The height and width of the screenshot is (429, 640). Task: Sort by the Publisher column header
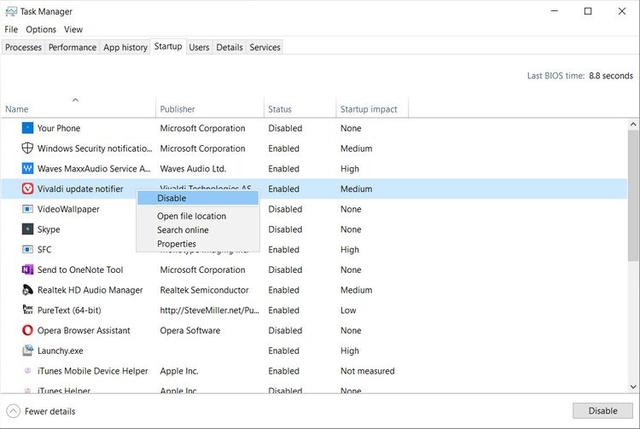[210, 109]
